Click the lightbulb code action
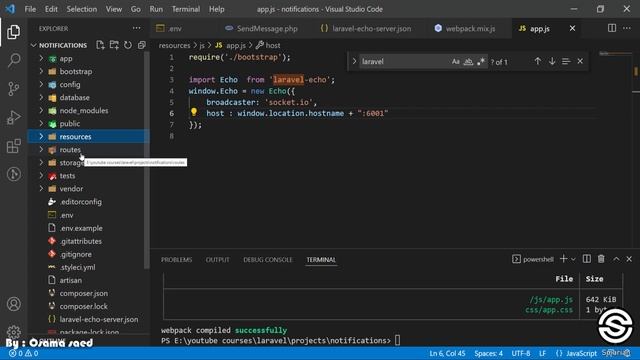This screenshot has width=640, height=360. 194,112
